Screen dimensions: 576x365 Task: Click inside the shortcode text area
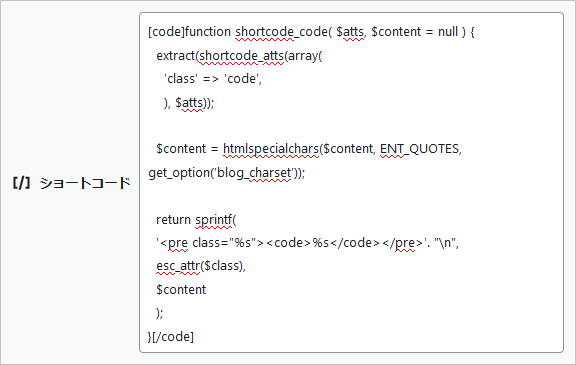(351, 182)
